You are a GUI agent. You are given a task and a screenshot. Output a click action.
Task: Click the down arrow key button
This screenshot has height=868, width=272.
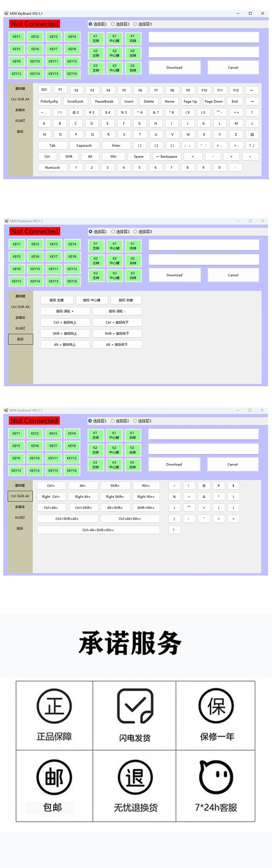point(252,123)
